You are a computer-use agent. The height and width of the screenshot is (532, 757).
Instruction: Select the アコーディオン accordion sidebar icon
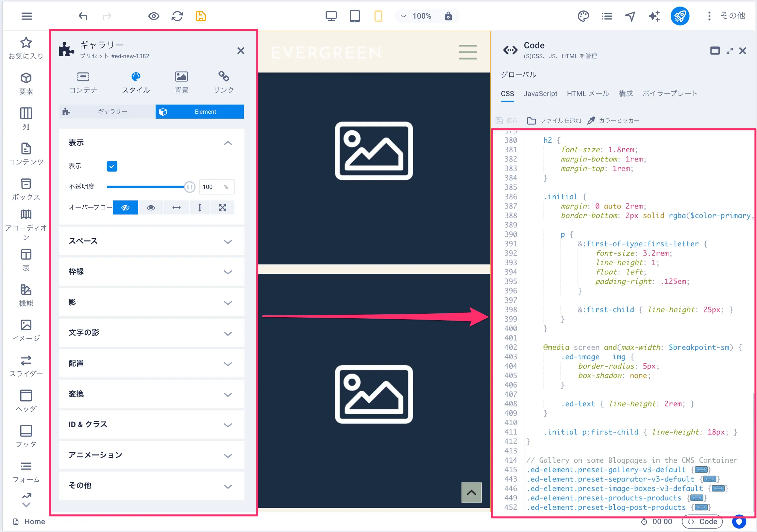click(26, 225)
